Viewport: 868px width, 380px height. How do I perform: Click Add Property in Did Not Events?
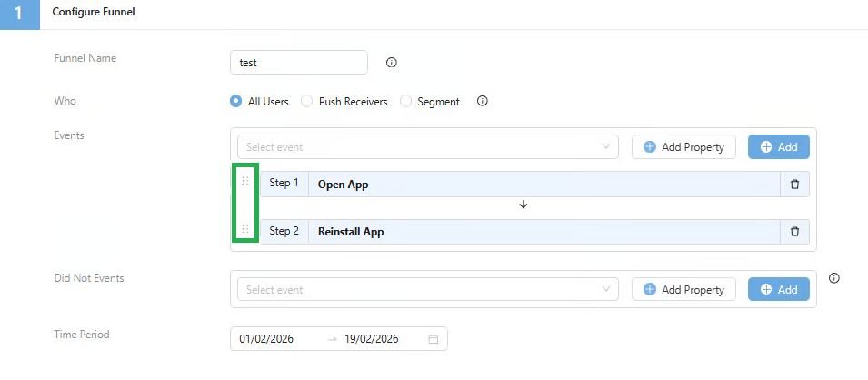tap(683, 290)
